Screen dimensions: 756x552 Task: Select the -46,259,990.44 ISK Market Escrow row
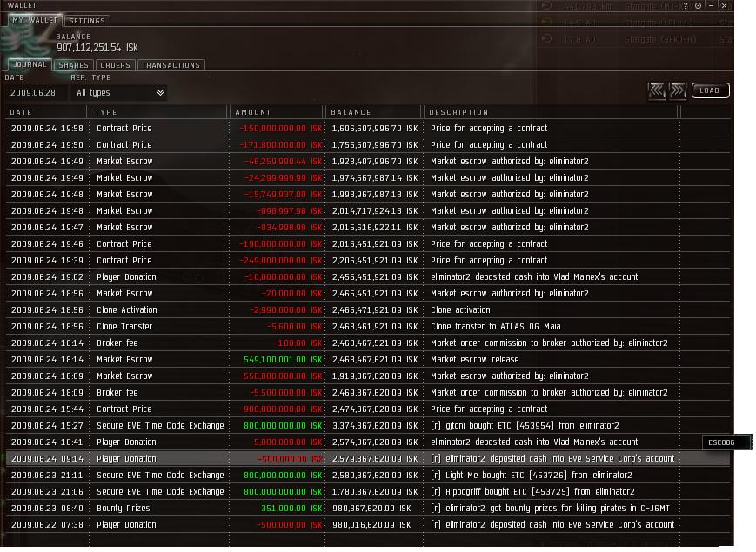click(368, 162)
